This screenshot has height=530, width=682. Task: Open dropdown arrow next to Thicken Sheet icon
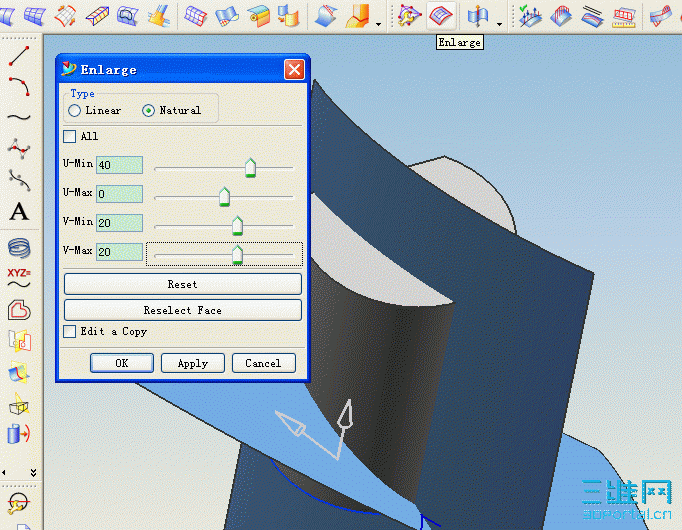click(x=378, y=24)
